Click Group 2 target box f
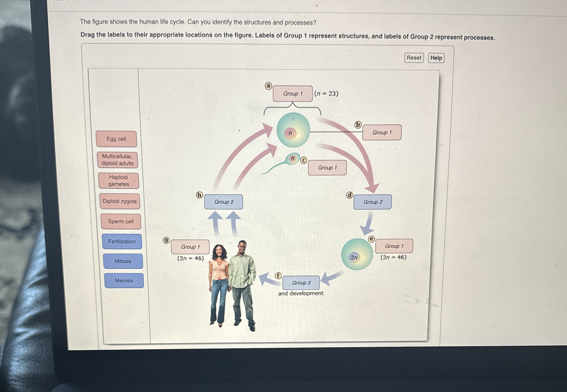Image resolution: width=567 pixels, height=392 pixels. pyautogui.click(x=301, y=283)
